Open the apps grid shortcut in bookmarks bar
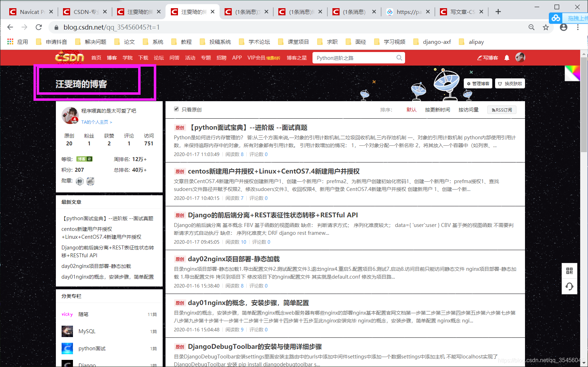Screen dimensions: 588x367 [10, 42]
